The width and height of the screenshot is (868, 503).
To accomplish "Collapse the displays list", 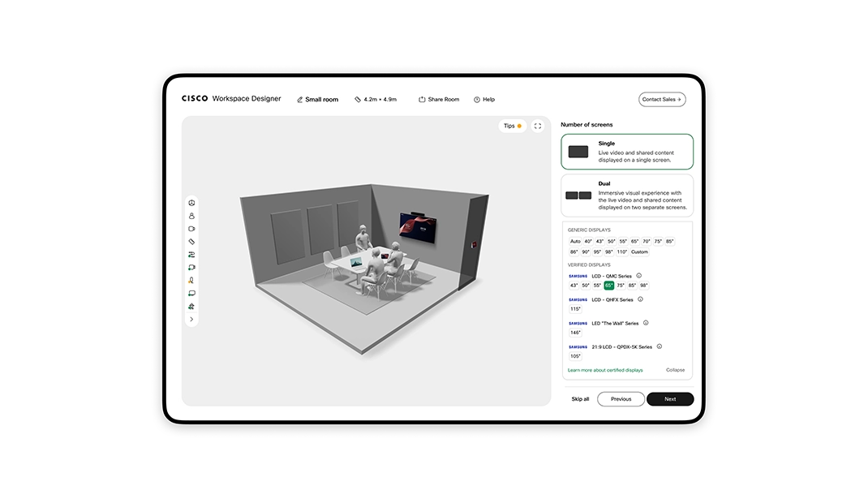I will [x=675, y=370].
